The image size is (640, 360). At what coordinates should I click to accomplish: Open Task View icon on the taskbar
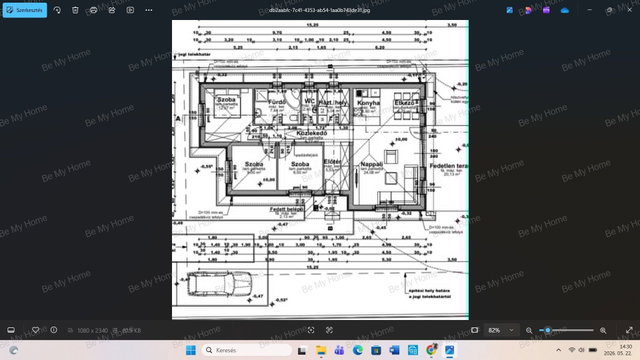click(x=302, y=350)
